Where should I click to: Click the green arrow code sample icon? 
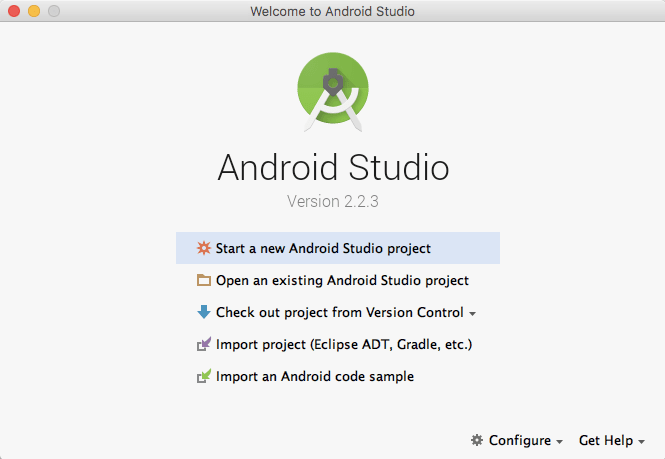click(x=204, y=376)
